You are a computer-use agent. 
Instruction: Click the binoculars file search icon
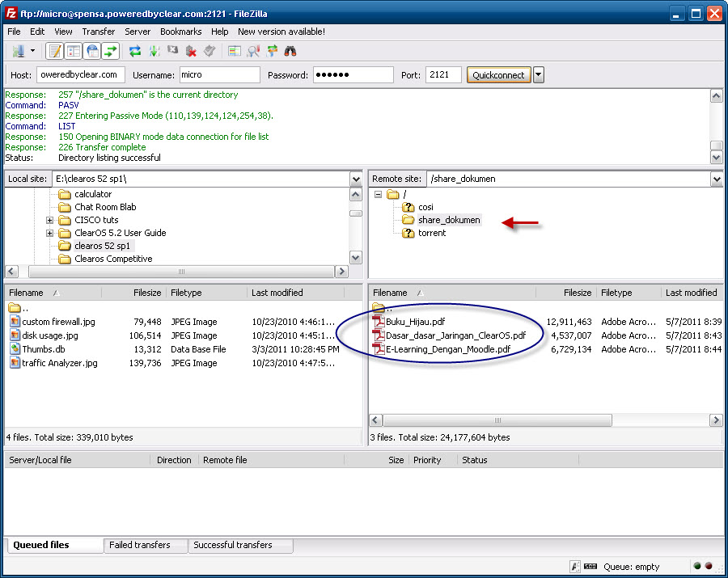pos(290,51)
